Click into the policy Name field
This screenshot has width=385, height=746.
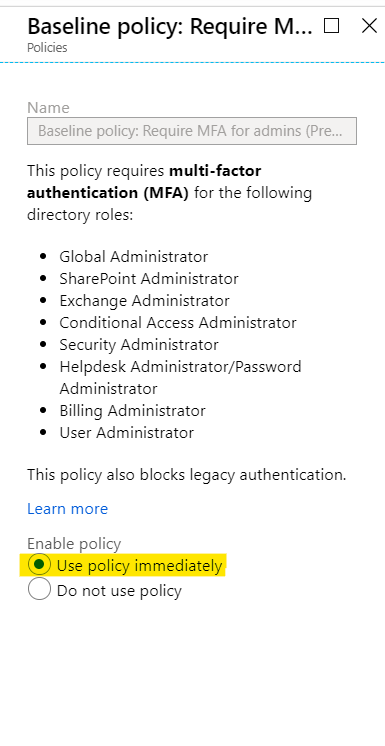coord(192,131)
